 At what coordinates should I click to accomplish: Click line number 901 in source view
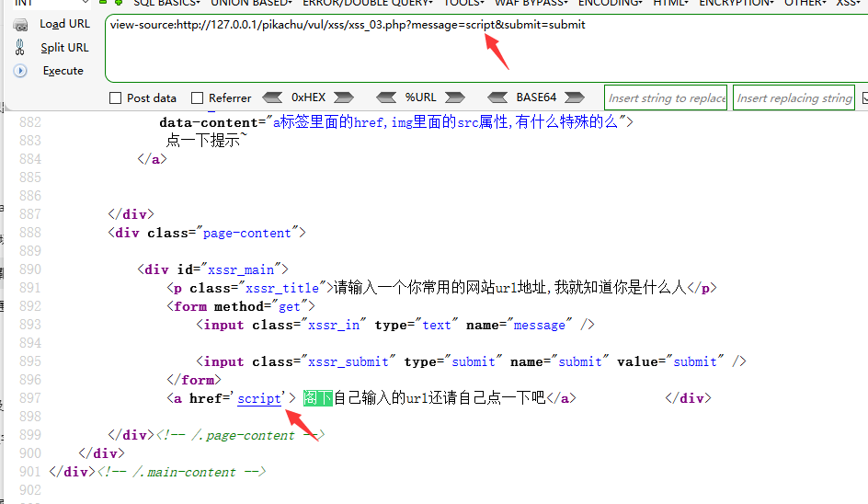click(x=30, y=472)
